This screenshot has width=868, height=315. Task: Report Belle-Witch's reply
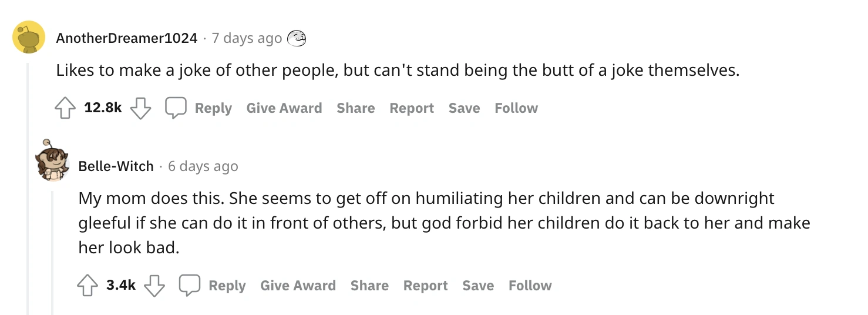425,286
